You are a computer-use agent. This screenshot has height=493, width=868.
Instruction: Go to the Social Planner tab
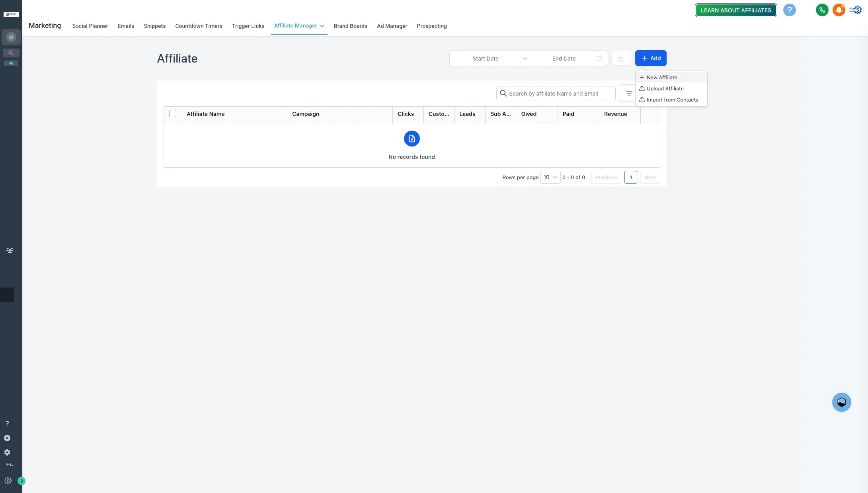pyautogui.click(x=90, y=26)
